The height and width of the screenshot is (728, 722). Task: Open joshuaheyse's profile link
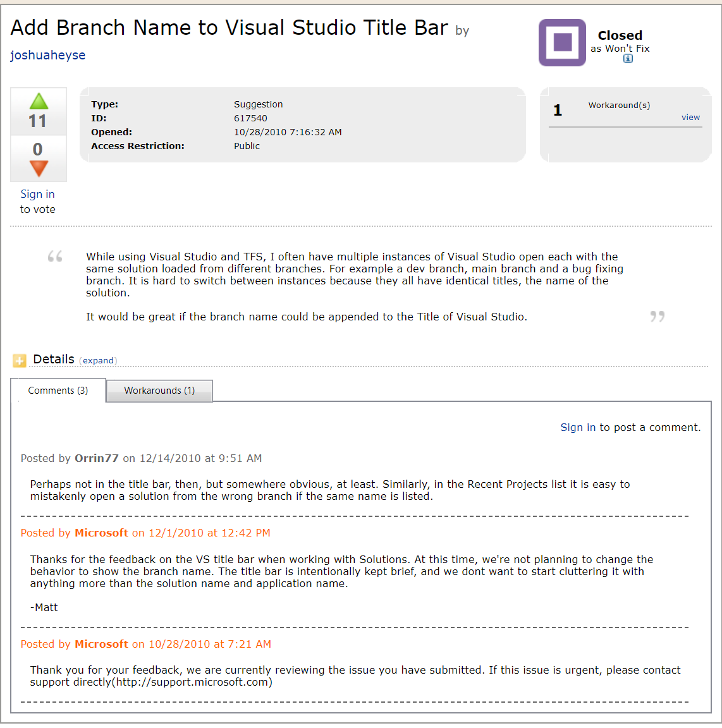pyautogui.click(x=47, y=55)
